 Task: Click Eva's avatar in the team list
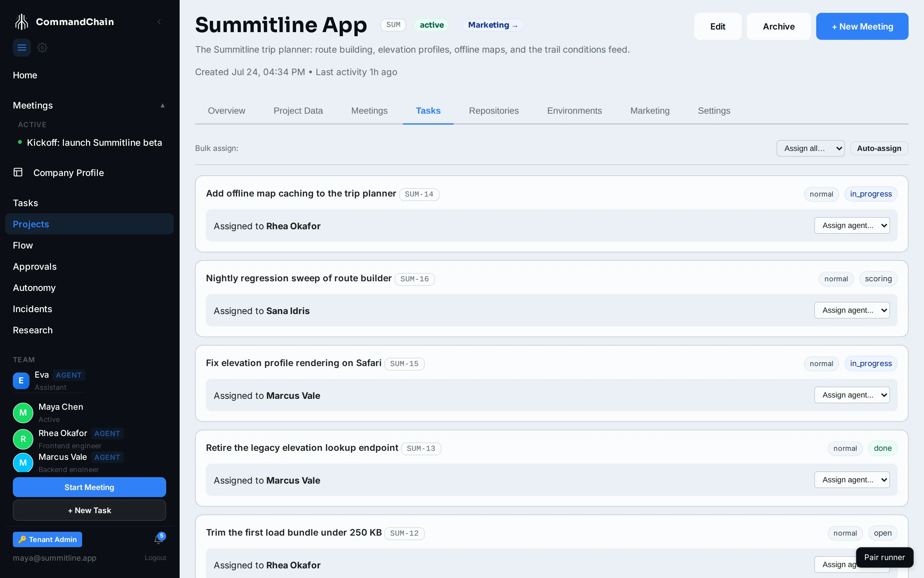click(x=21, y=381)
